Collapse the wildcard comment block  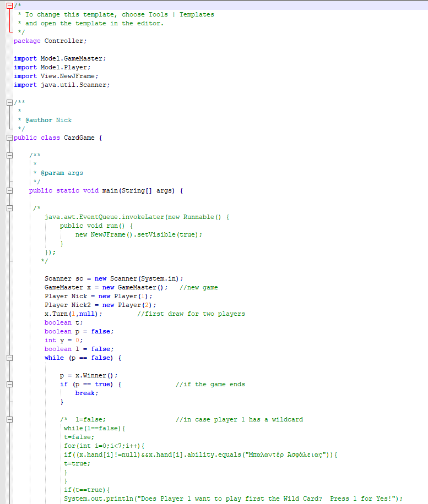click(x=9, y=419)
